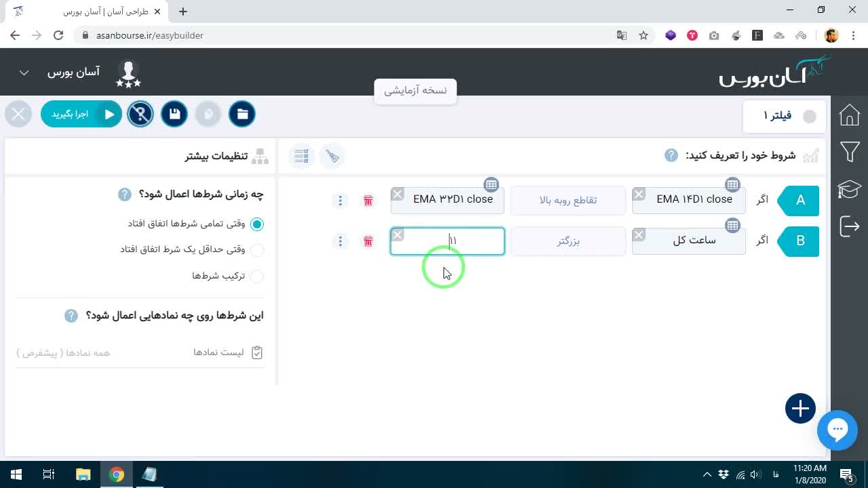Open the chat support bubble
This screenshot has height=488, width=868.
(837, 430)
